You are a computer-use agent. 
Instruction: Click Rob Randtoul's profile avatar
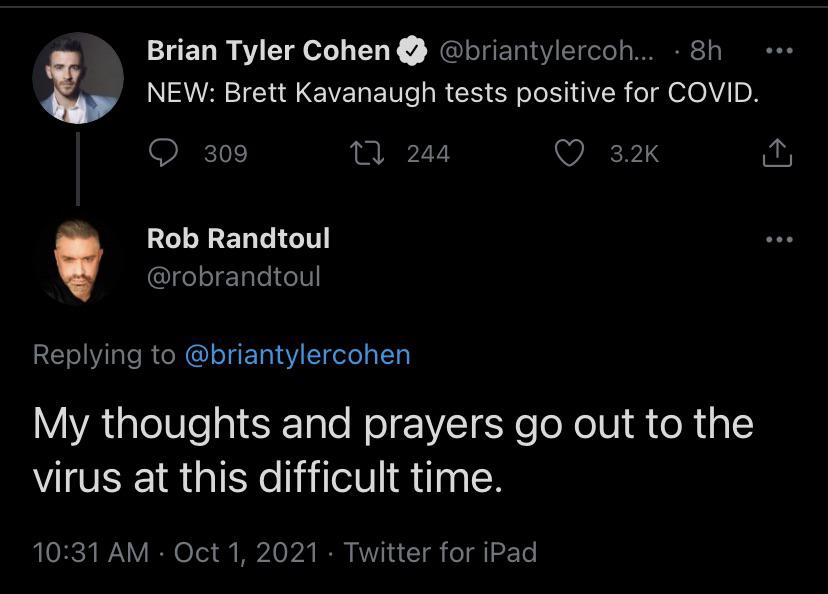tap(78, 258)
